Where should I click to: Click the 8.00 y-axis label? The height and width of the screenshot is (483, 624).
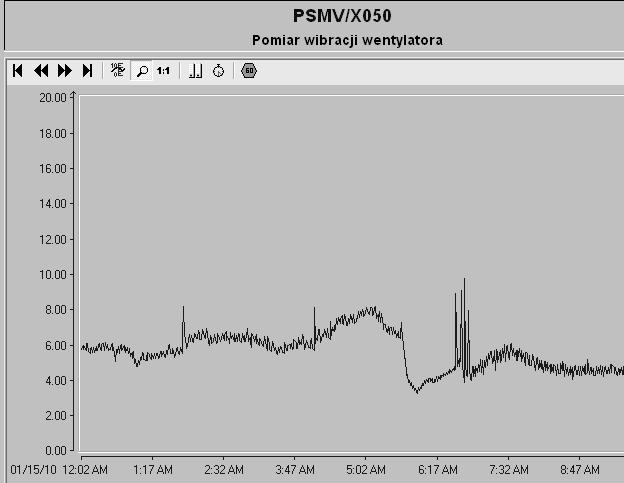click(56, 310)
